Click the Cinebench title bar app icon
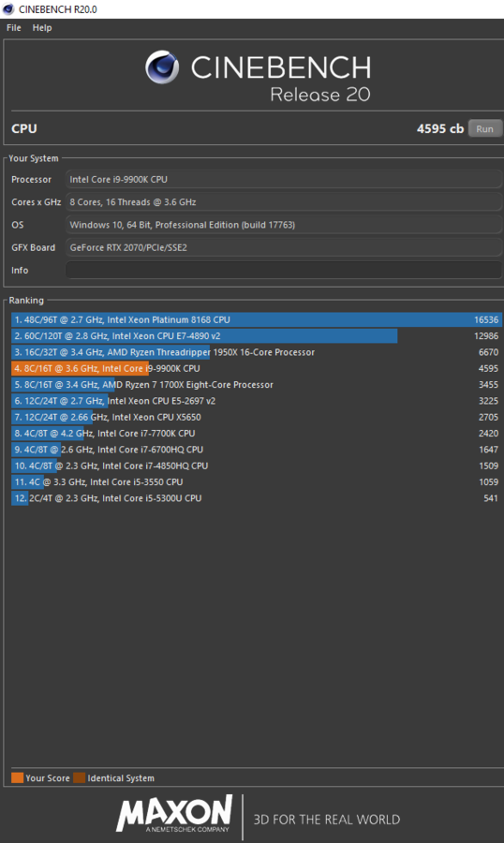The image size is (504, 843). (x=8, y=9)
